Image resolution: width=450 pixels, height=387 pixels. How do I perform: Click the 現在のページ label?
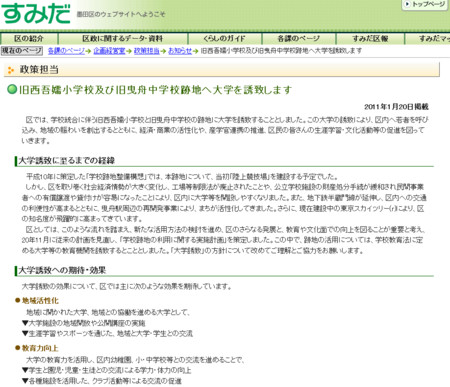(22, 51)
